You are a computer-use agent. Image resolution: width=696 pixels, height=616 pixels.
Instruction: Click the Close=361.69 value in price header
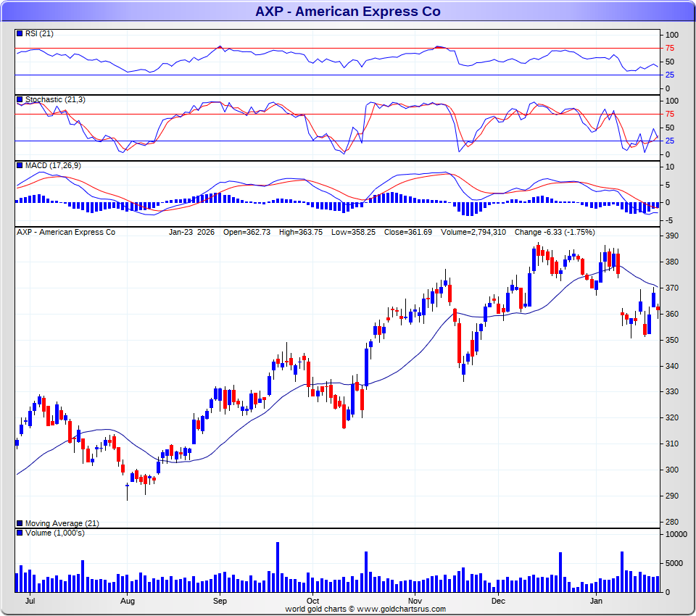pos(408,232)
